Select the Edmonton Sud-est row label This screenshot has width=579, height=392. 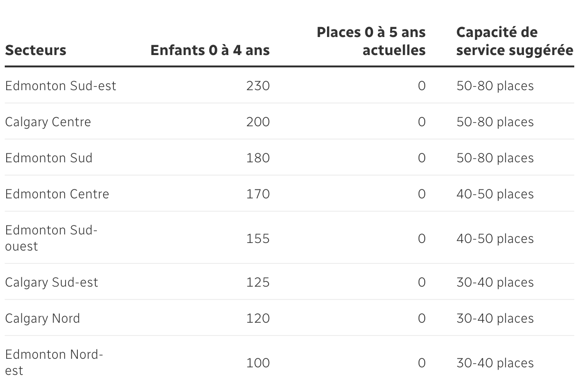click(61, 86)
